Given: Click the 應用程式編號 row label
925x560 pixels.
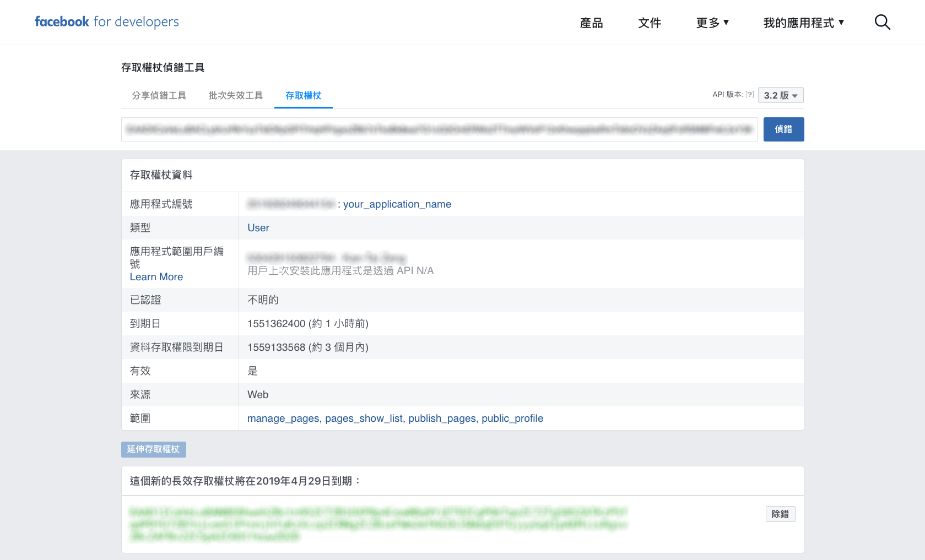Looking at the screenshot, I should click(161, 204).
